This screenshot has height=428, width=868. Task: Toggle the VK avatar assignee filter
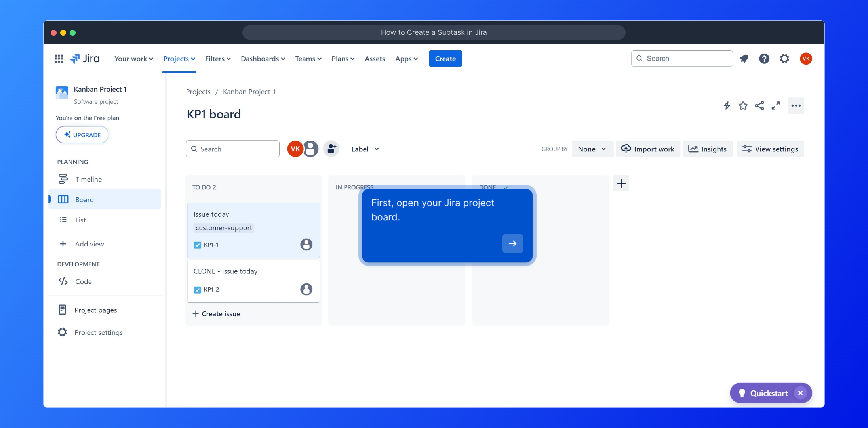coord(295,149)
